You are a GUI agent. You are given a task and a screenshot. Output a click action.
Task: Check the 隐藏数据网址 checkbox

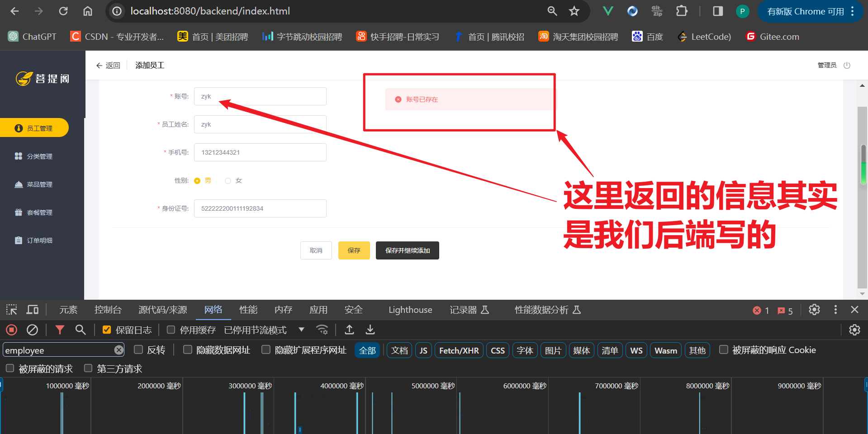188,350
